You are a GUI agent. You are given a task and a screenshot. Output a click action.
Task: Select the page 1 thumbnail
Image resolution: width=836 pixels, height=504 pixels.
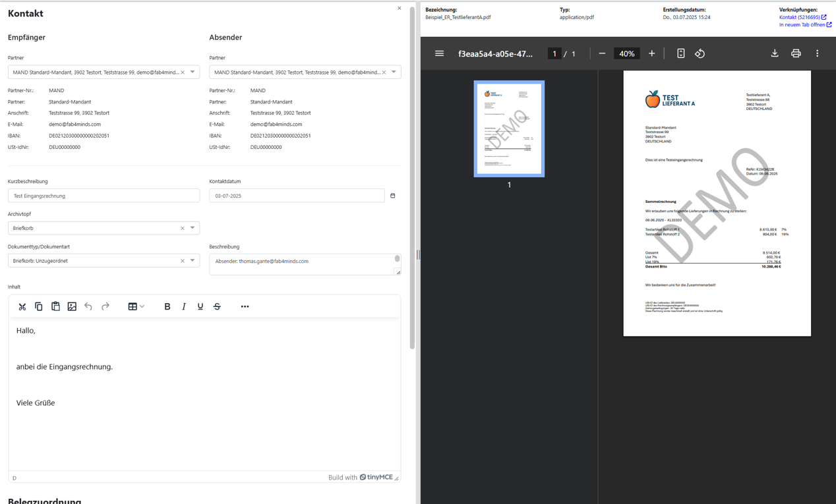[x=509, y=129]
